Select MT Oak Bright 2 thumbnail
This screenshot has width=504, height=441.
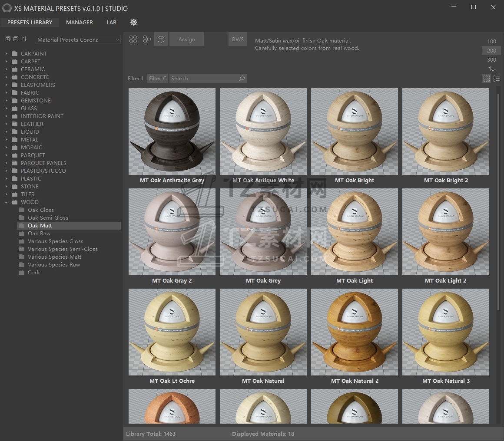click(x=446, y=132)
